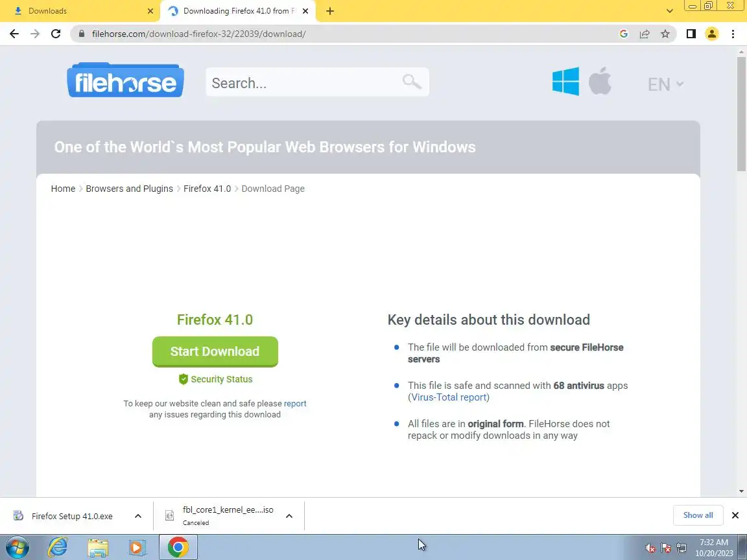This screenshot has height=560, width=747.
Task: Open the Action Center flag icon
Action: pos(666,548)
